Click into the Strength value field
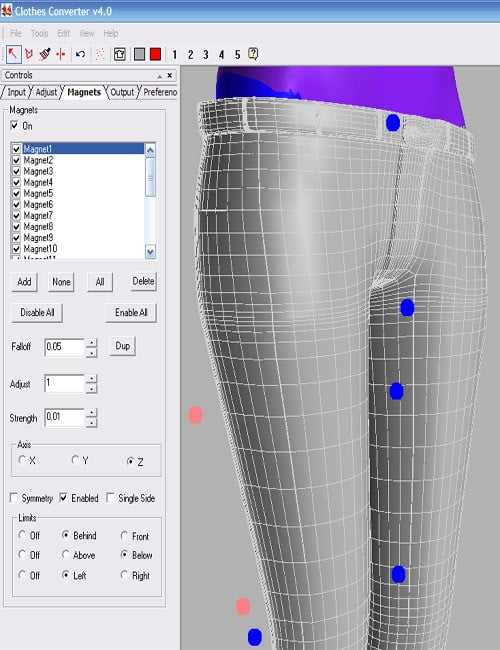Image resolution: width=500 pixels, height=650 pixels. 64,417
